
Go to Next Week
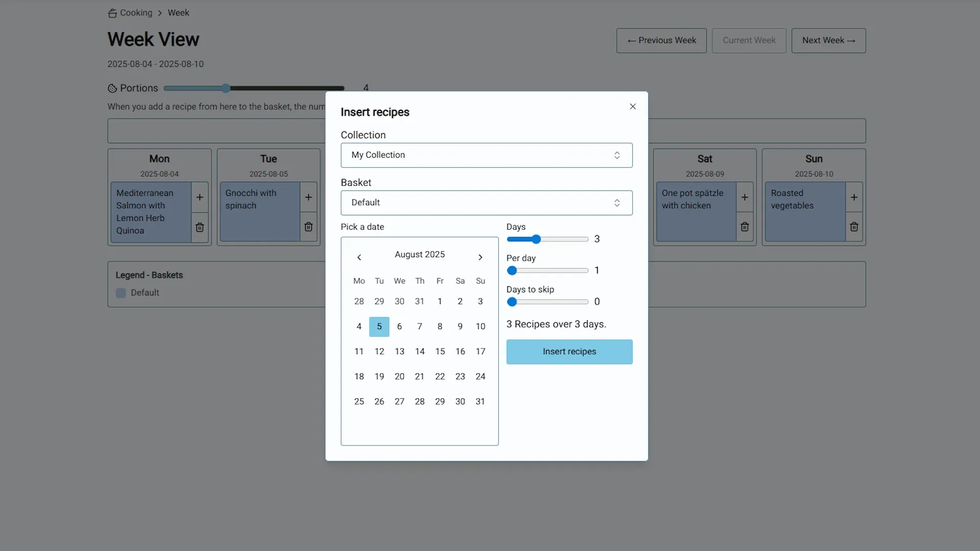click(828, 40)
